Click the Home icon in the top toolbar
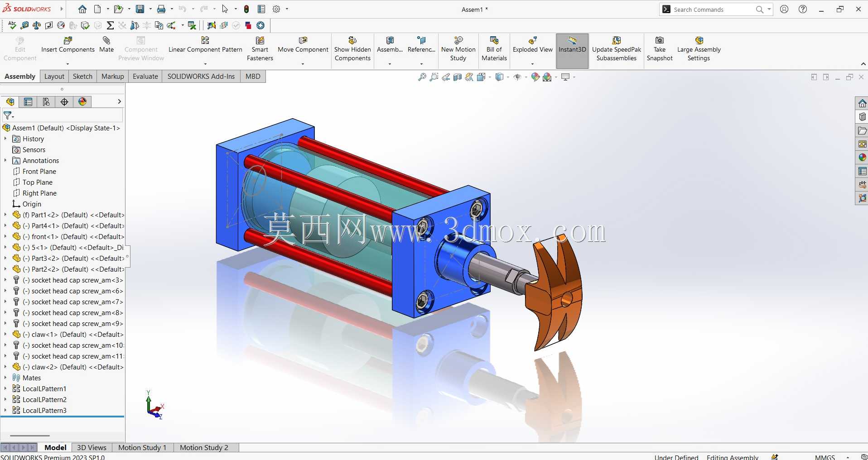The image size is (868, 460). 82,9
